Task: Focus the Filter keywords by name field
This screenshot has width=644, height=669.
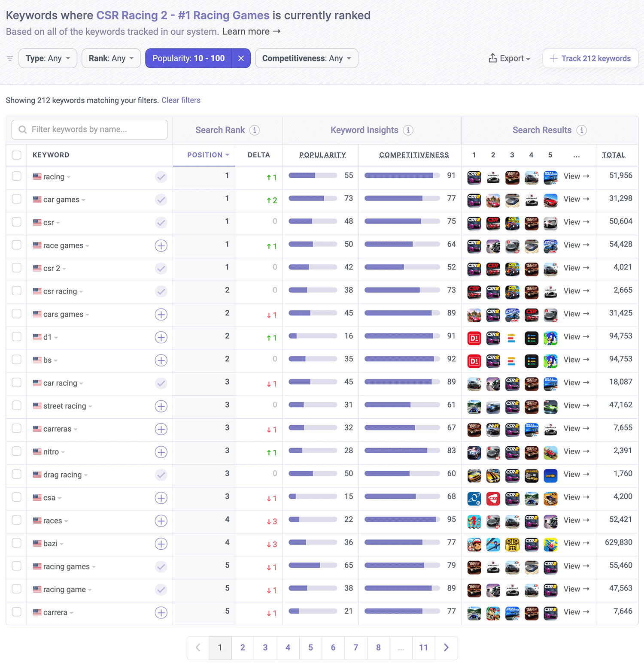Action: (x=89, y=130)
